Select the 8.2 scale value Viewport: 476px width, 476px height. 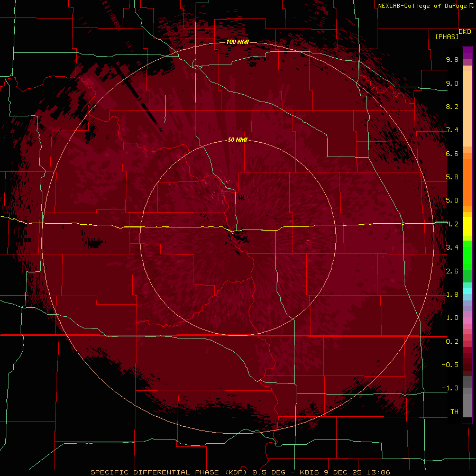click(452, 106)
